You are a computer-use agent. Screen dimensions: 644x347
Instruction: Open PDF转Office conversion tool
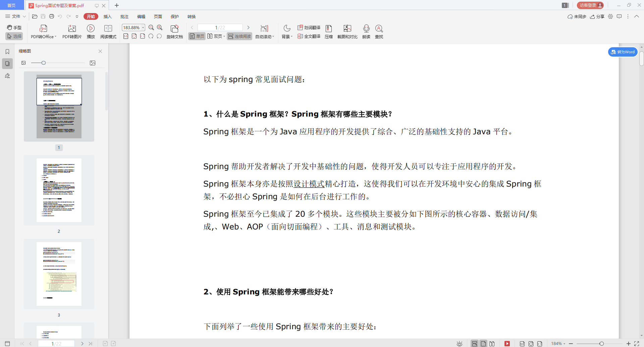pos(43,31)
